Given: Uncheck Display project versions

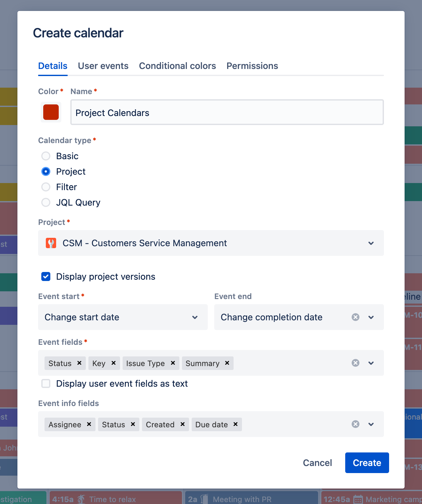Looking at the screenshot, I should [x=46, y=276].
